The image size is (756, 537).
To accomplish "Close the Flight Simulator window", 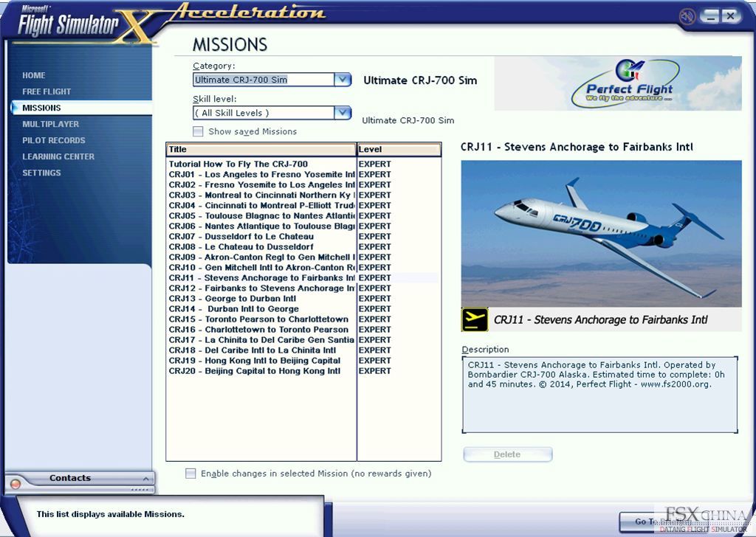I will pos(730,16).
